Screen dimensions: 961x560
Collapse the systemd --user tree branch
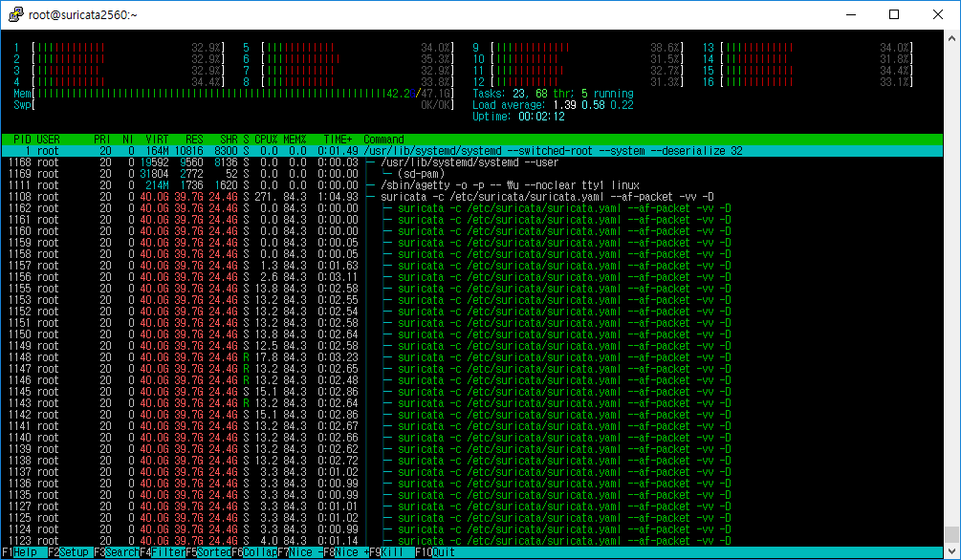coord(370,162)
